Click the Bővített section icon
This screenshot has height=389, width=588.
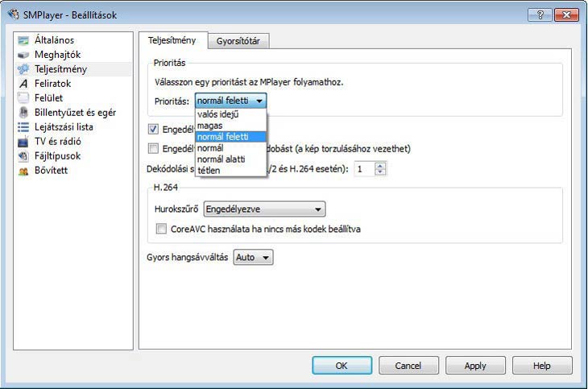coord(23,171)
